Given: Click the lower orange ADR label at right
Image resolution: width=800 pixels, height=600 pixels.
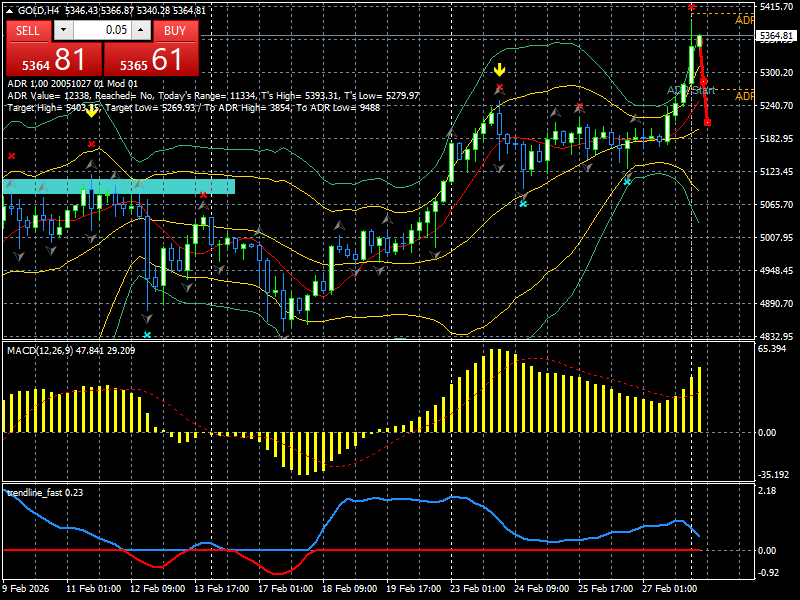Looking at the screenshot, I should tap(744, 96).
